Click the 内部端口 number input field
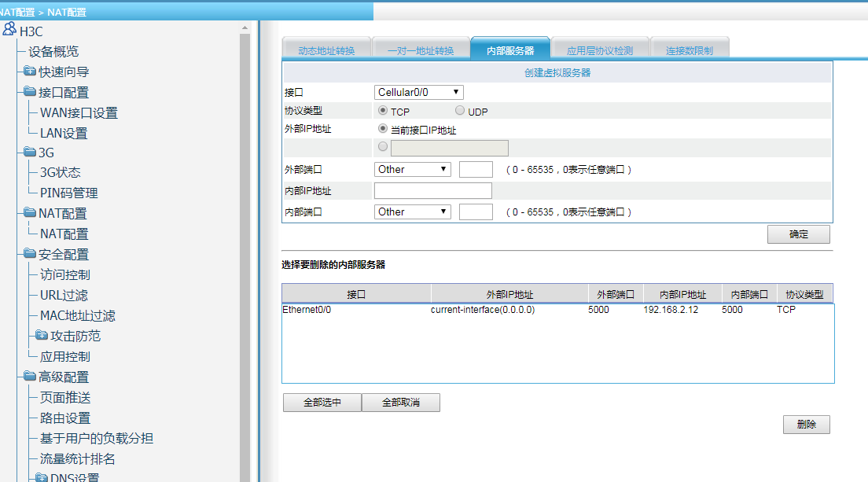The height and width of the screenshot is (482, 868). pos(476,212)
